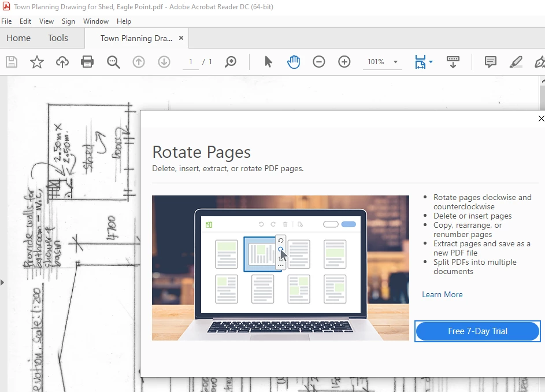Open the Help menu

click(x=124, y=21)
